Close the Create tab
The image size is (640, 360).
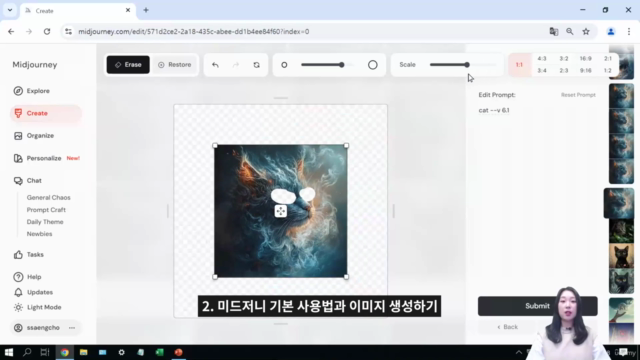(128, 10)
